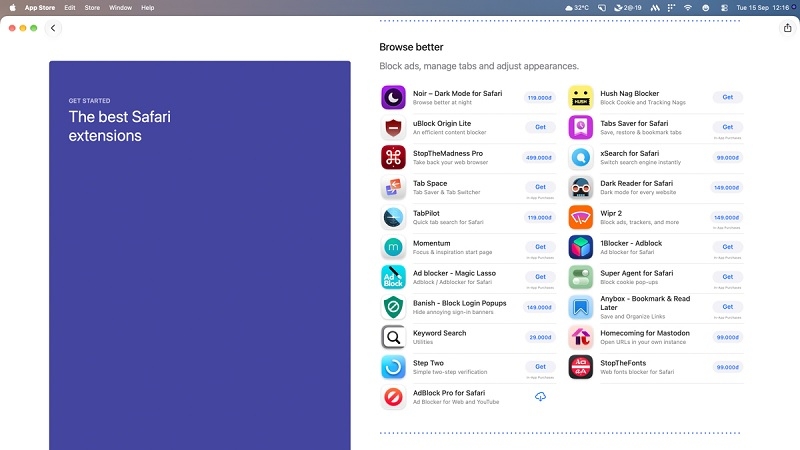Open the Store menu
800x450 pixels.
92,8
